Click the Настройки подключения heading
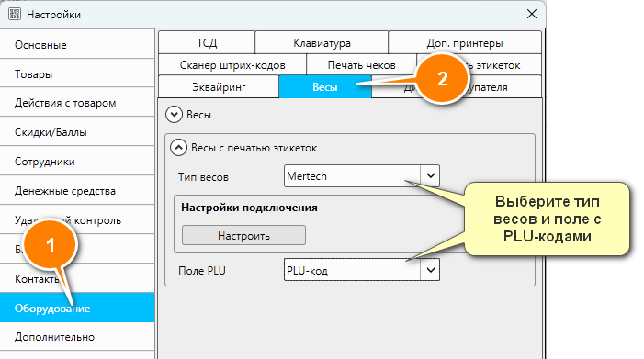 (x=249, y=208)
